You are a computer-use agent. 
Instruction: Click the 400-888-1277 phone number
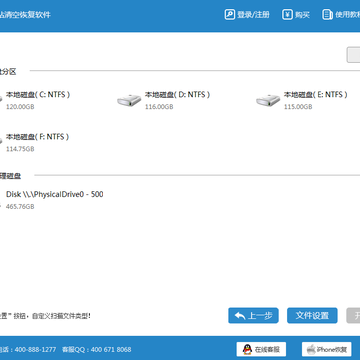click(x=36, y=349)
